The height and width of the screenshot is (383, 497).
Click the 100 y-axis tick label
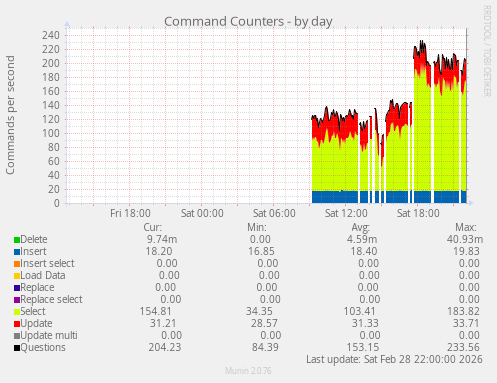[x=51, y=133]
